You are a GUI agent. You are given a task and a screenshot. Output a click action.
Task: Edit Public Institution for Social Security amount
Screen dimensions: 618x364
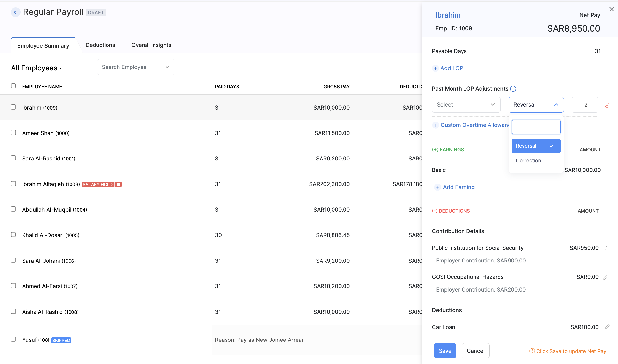[x=606, y=248]
